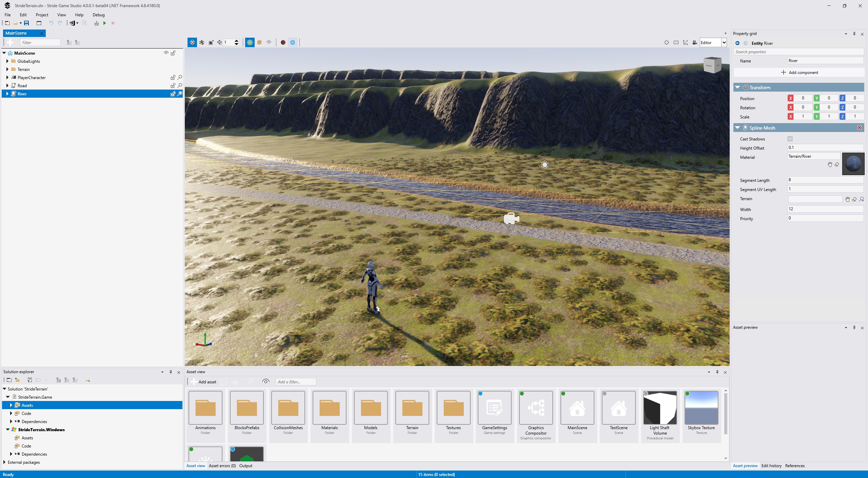
Task: Click magnifier icon on River entity row
Action: pyautogui.click(x=180, y=94)
